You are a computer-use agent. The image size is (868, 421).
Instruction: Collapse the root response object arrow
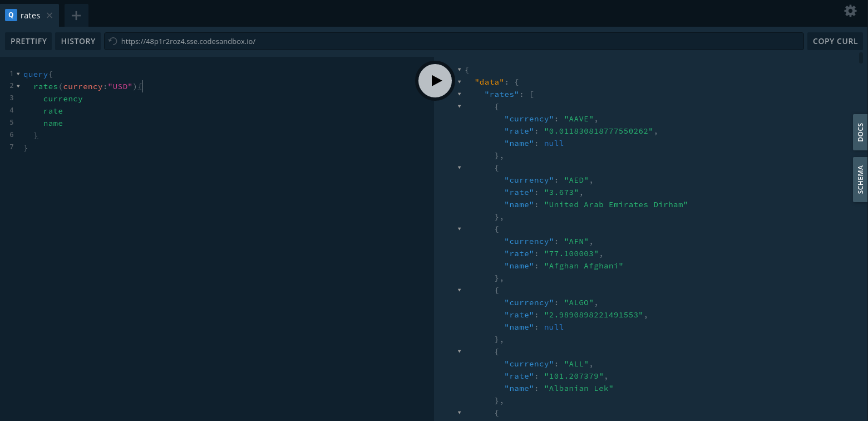point(459,70)
